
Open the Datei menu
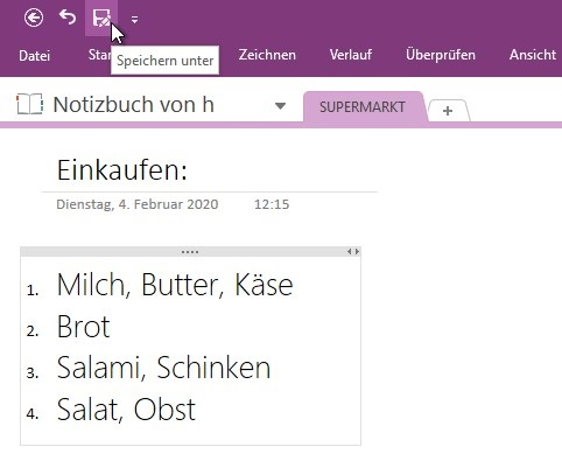click(x=34, y=56)
